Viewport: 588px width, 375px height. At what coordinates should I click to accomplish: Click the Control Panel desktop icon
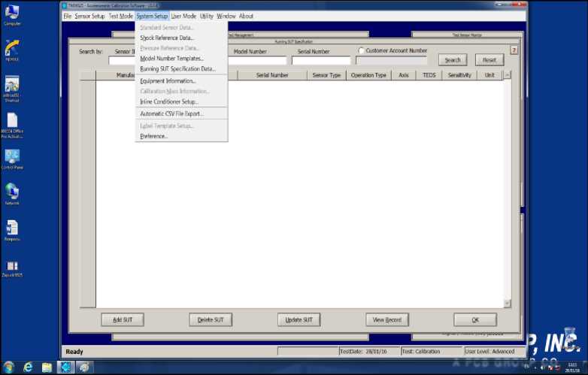12,156
